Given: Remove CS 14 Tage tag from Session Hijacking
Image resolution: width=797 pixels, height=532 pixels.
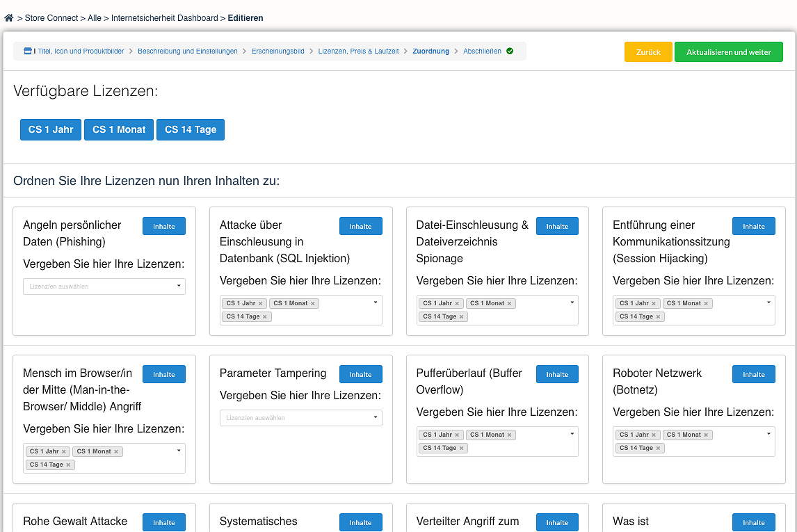Looking at the screenshot, I should click(658, 317).
